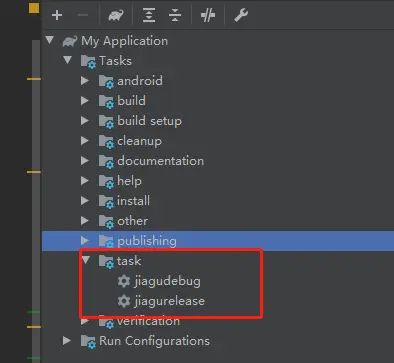Click the Expand All toolbar icon
This screenshot has width=394, height=363.
pyautogui.click(x=149, y=15)
